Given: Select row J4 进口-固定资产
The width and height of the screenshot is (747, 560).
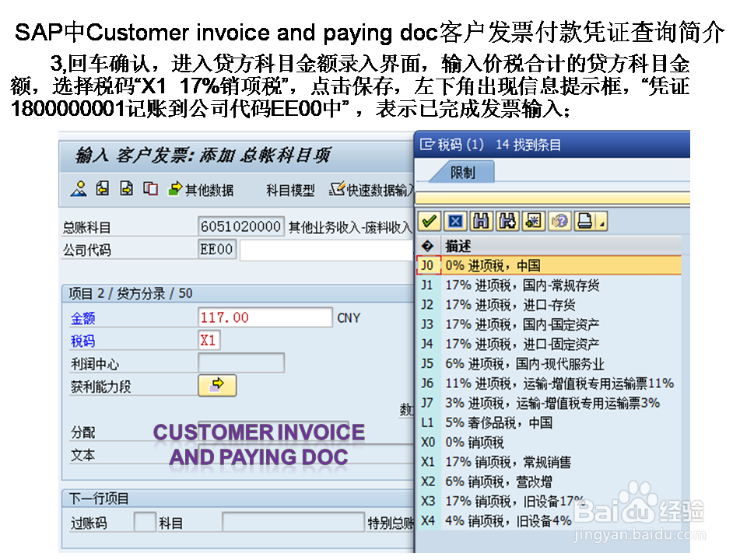Looking at the screenshot, I should [549, 344].
